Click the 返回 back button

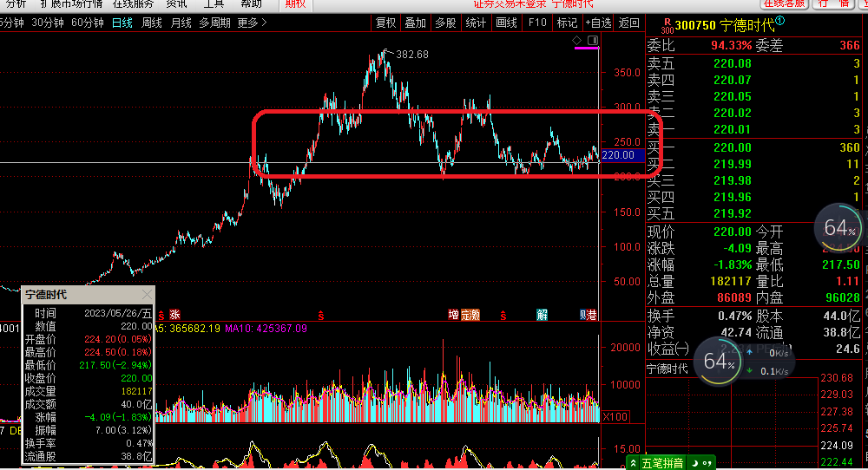point(628,23)
